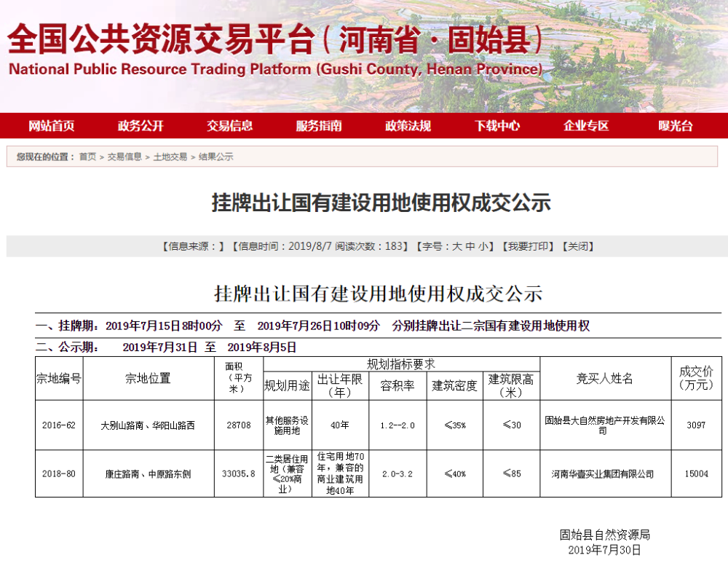Set font size to 中

pyautogui.click(x=470, y=246)
